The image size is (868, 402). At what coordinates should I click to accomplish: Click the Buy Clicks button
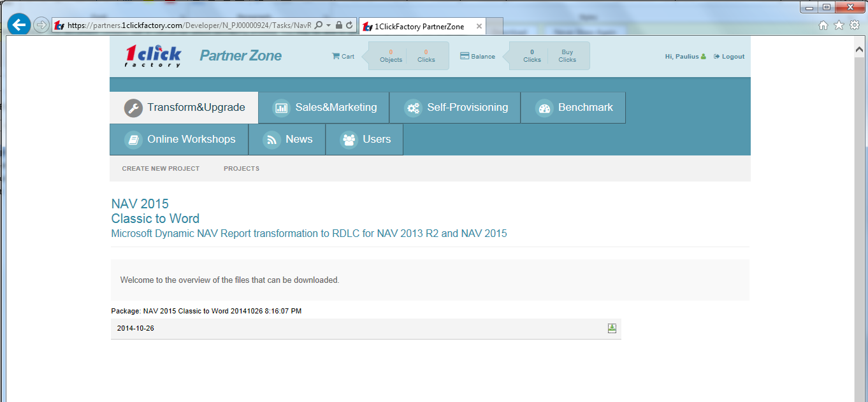[567, 56]
